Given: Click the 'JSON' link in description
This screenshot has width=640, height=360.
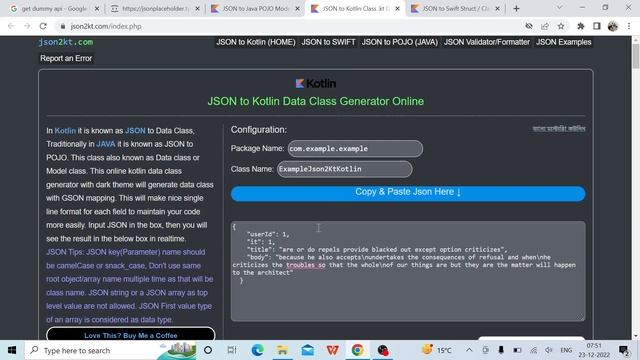Looking at the screenshot, I should (x=135, y=131).
